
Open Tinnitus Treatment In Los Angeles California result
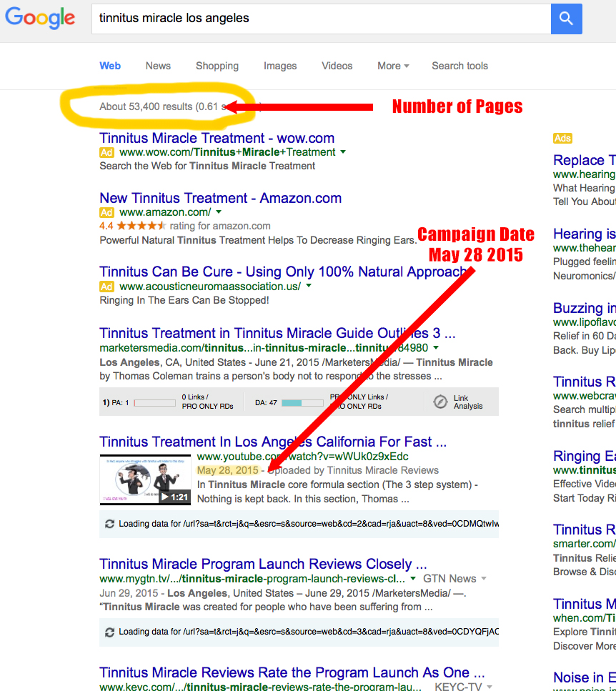click(x=273, y=442)
